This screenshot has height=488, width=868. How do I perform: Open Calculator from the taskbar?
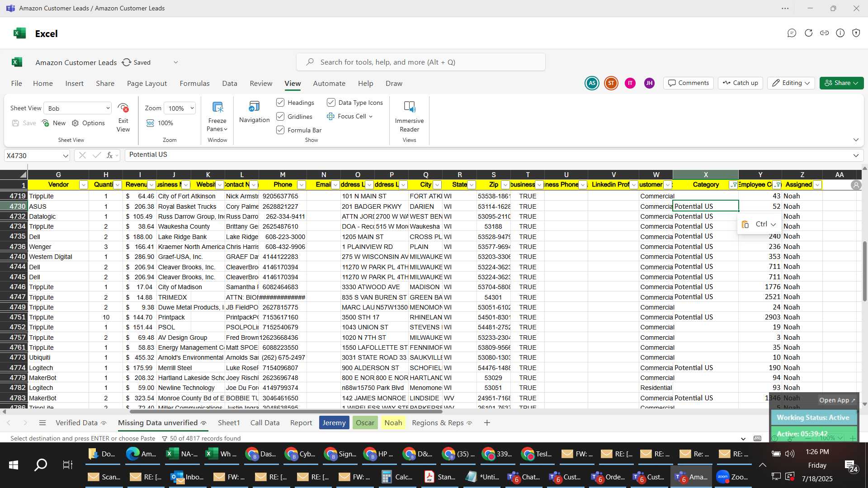[397, 477]
